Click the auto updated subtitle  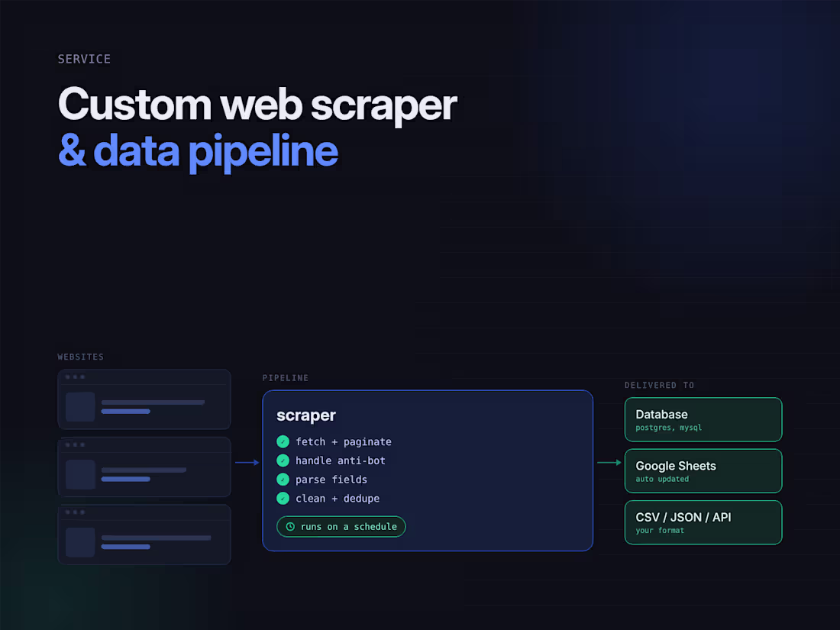(662, 479)
